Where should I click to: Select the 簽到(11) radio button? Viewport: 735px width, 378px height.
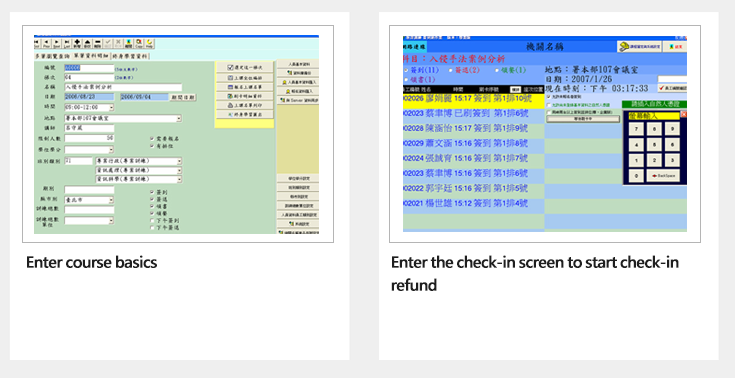click(405, 70)
